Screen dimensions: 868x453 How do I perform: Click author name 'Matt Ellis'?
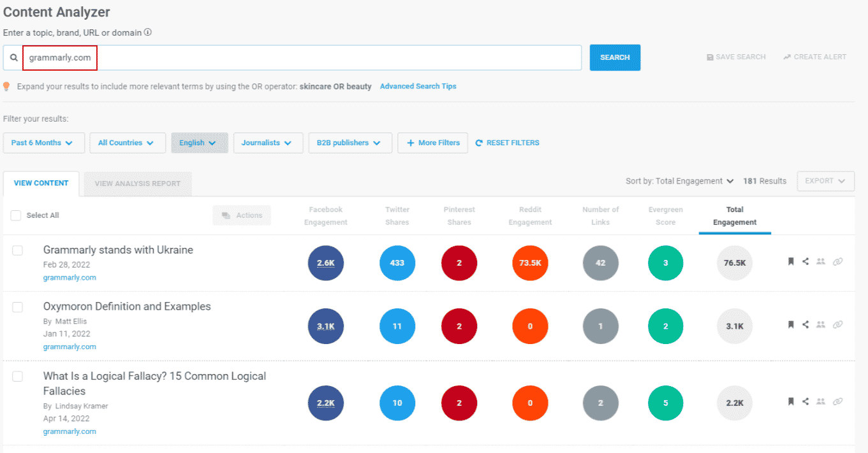point(71,321)
